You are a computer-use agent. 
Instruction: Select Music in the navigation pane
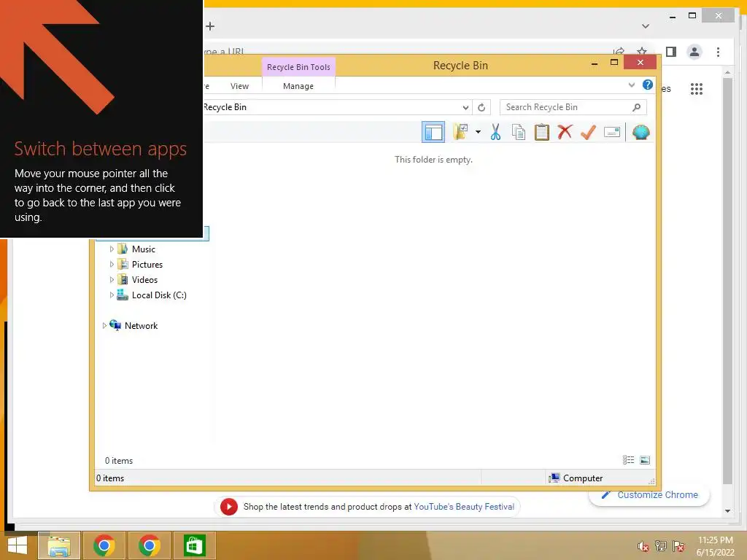[x=144, y=249]
